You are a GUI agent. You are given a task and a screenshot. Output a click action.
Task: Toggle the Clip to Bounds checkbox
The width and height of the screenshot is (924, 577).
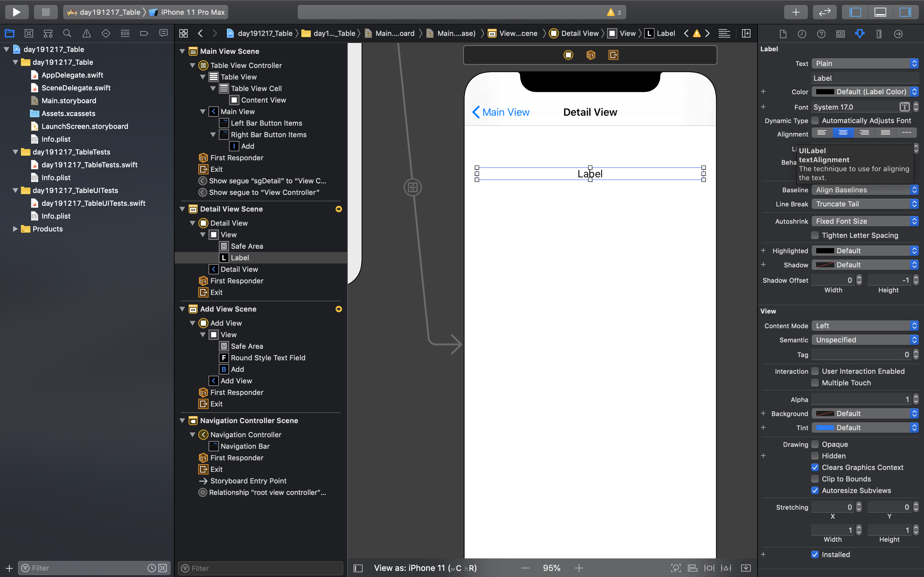point(815,479)
